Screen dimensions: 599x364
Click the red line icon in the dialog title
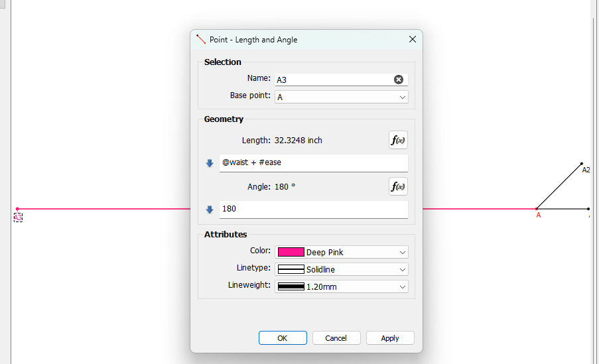[201, 40]
